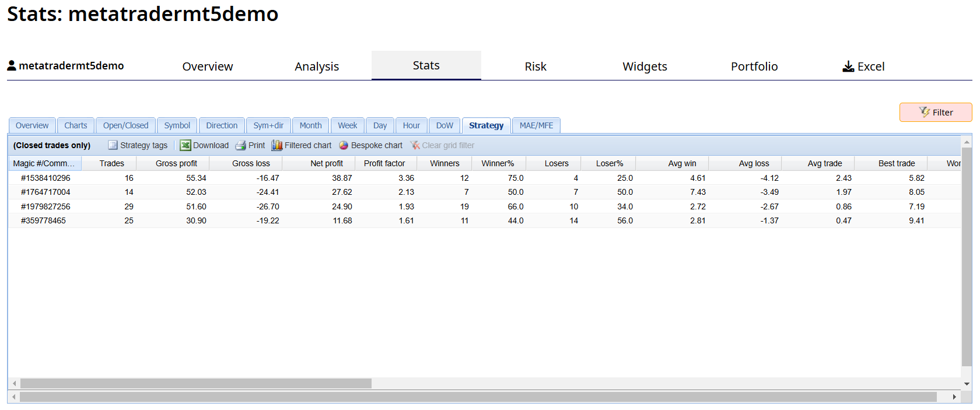Click the Bespoke chart button label
Viewport: 980px width, 410px height.
(377, 145)
